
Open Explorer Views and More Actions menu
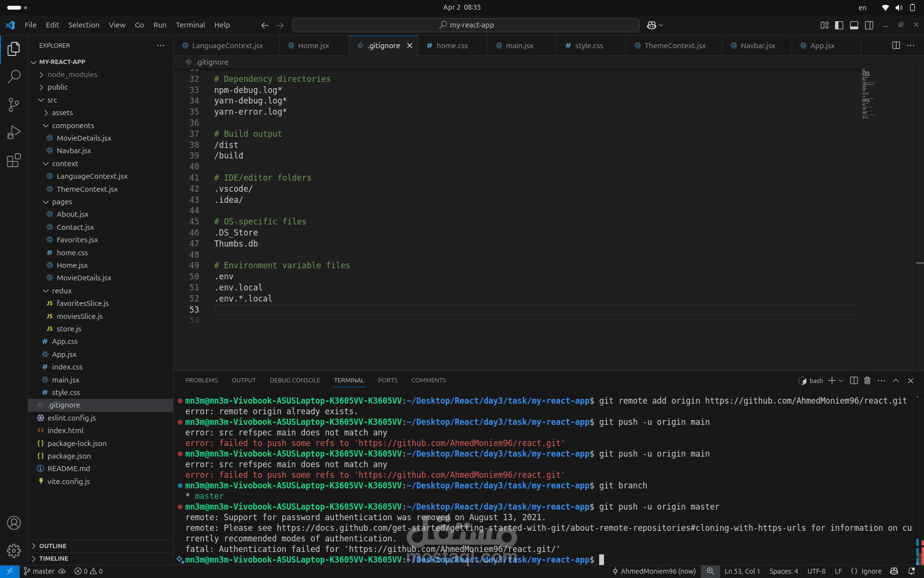click(160, 45)
